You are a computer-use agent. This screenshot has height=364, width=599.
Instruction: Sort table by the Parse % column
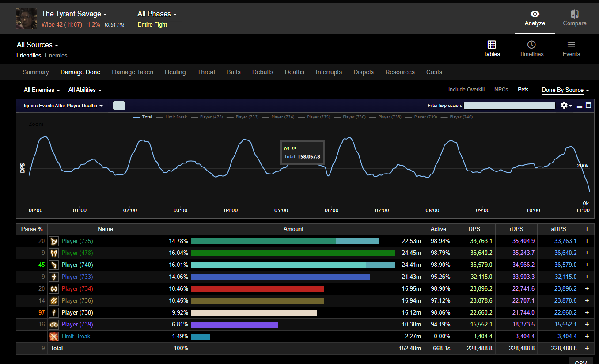(32, 229)
